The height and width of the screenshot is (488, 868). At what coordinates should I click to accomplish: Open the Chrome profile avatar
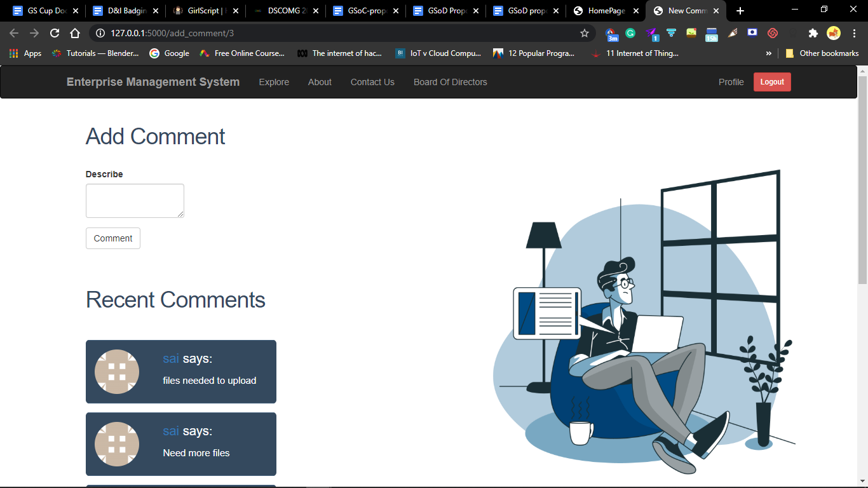click(834, 33)
